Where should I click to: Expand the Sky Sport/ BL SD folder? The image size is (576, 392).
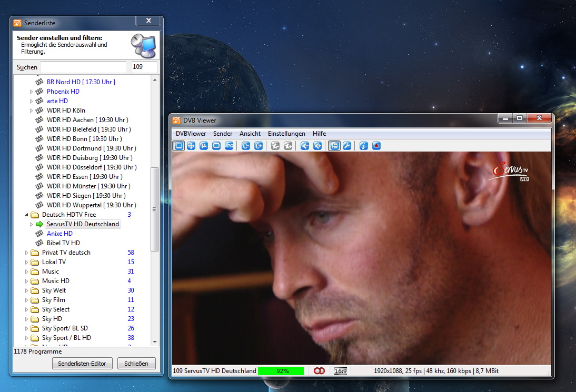coord(26,328)
